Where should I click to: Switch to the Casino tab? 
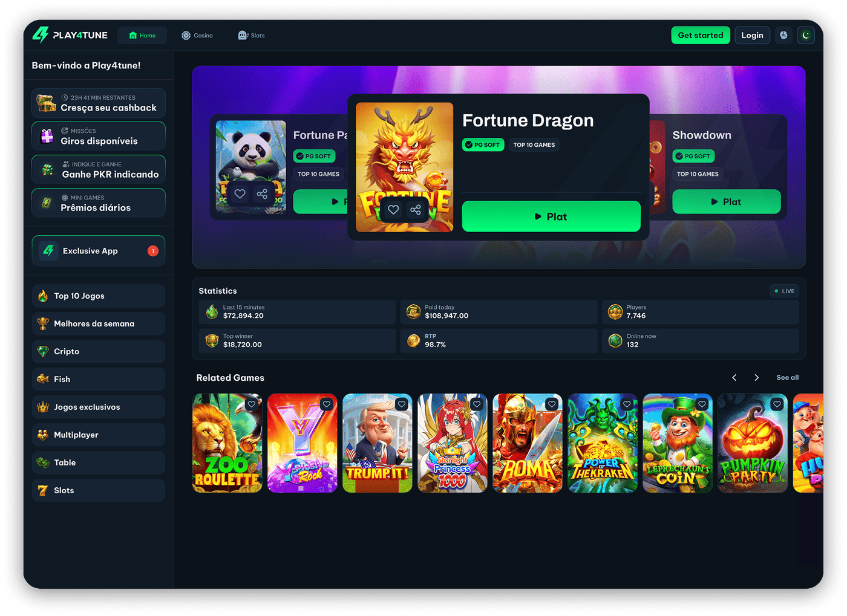click(197, 36)
